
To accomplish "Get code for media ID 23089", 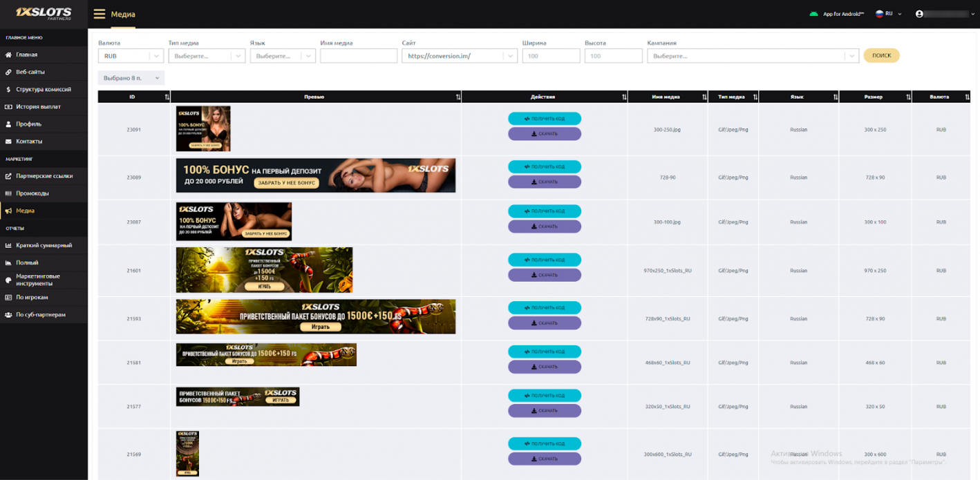I will 545,166.
